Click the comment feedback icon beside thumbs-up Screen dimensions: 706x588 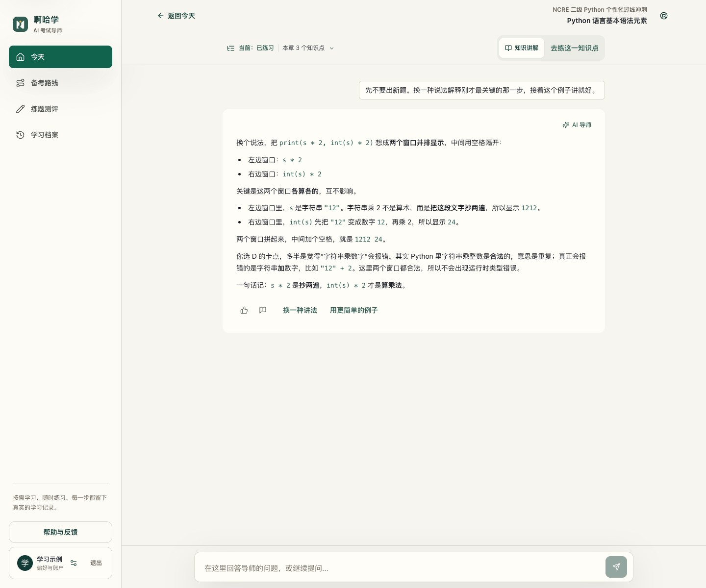point(263,310)
